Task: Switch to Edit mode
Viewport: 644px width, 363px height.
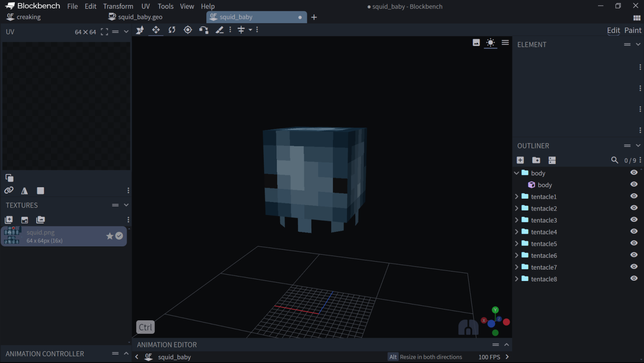Action: pos(613,30)
